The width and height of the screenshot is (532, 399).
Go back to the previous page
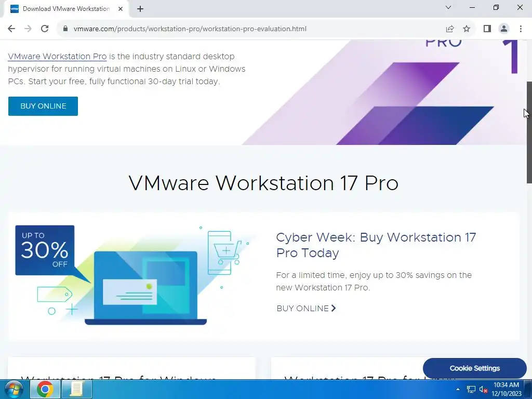pos(11,29)
